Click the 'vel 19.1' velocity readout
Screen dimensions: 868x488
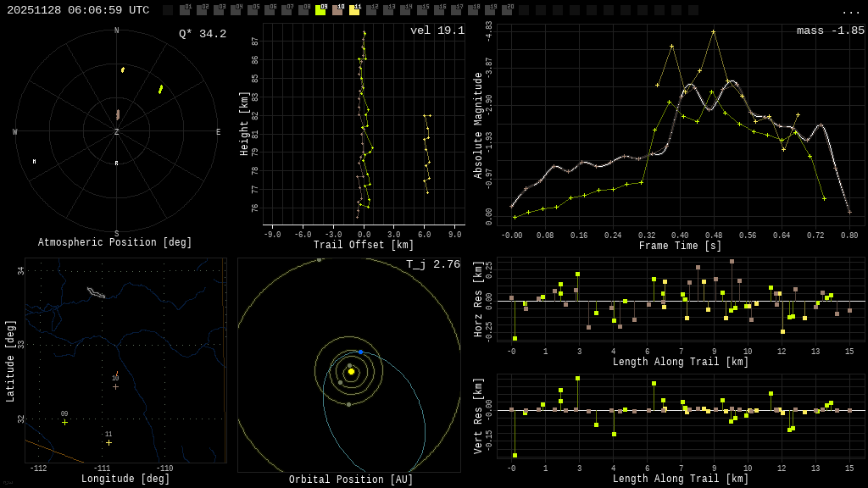click(437, 30)
